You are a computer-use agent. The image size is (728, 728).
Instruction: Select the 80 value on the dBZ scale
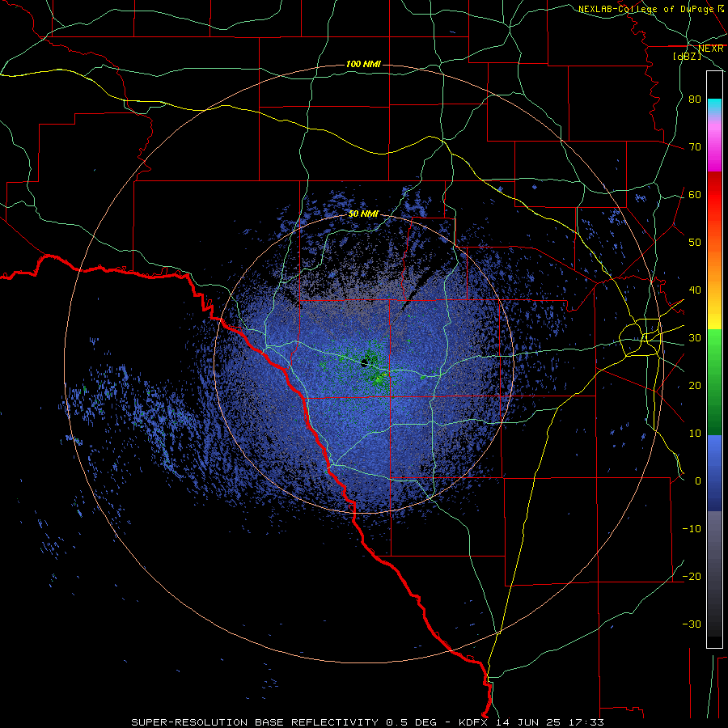pyautogui.click(x=695, y=99)
